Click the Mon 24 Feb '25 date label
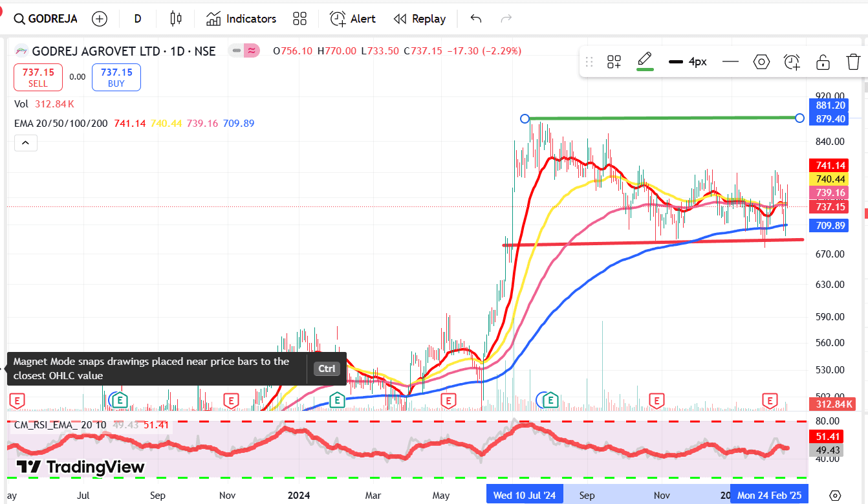 tap(769, 496)
